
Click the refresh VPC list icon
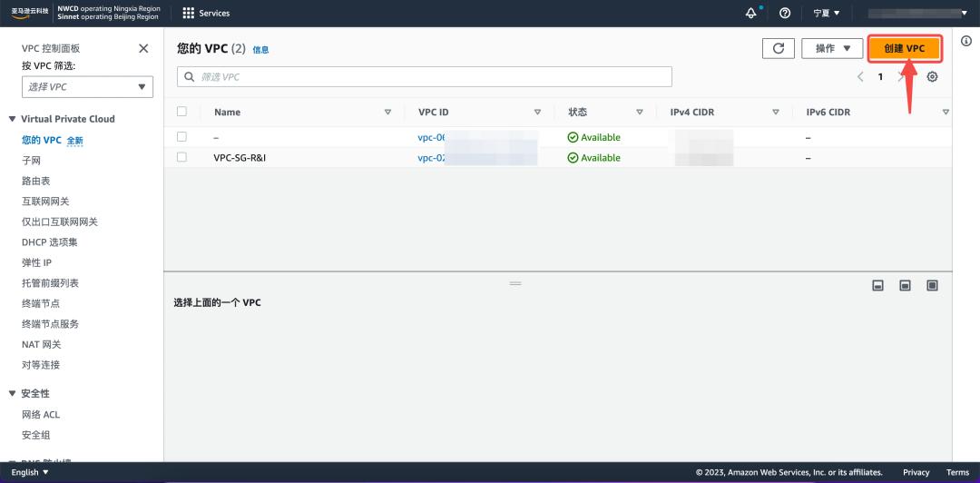click(x=778, y=49)
